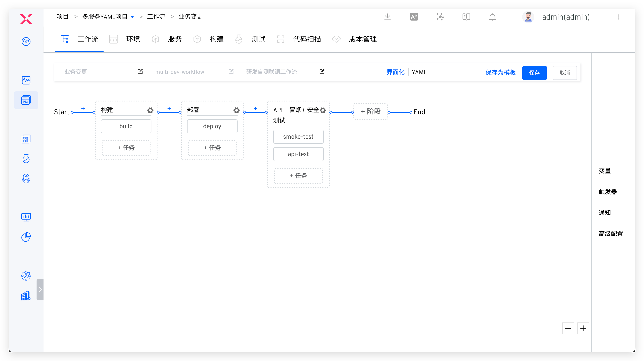The image size is (644, 361).
Task: Edit the 研发自测联调工作流 description
Action: point(322,72)
